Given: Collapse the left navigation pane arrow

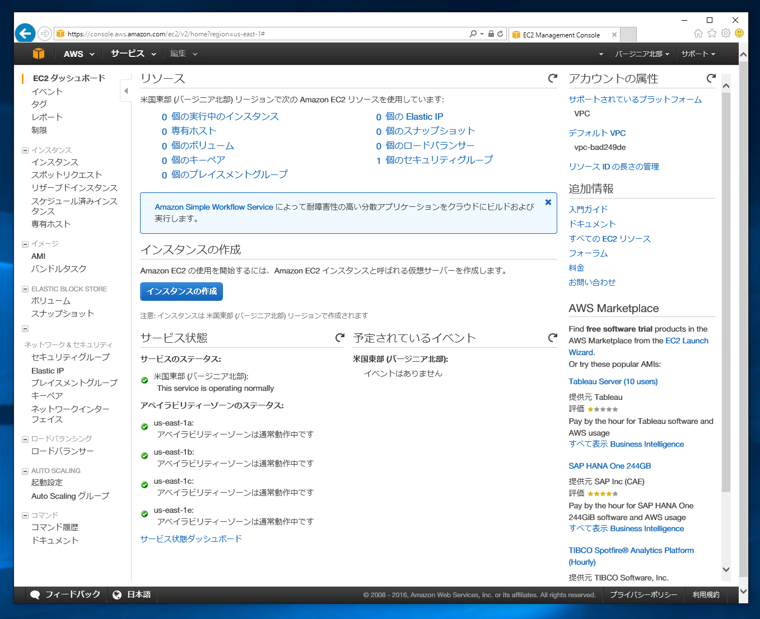Looking at the screenshot, I should tap(126, 91).
